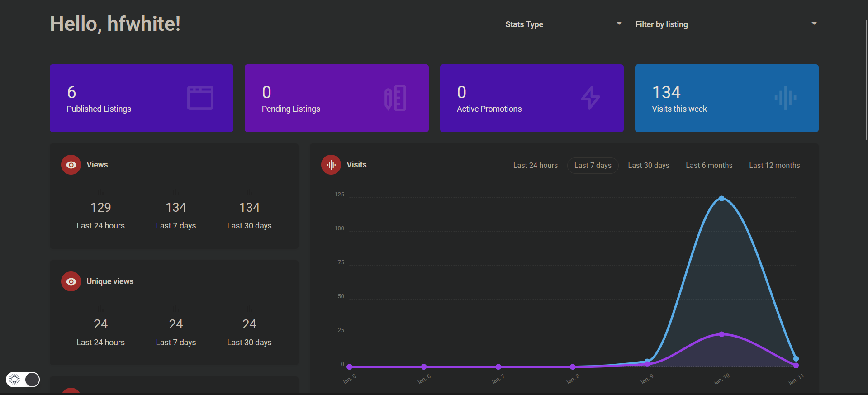
Task: Click the red eye icon beside Views
Action: [x=71, y=165]
